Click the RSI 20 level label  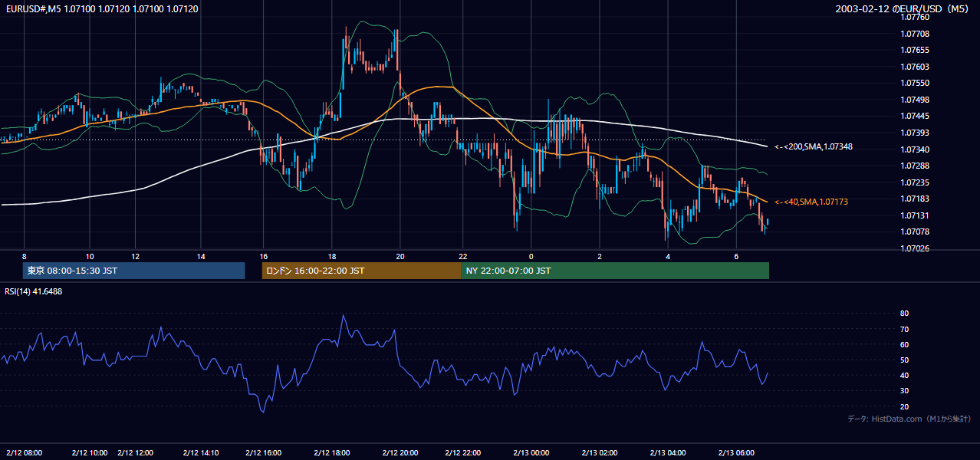coord(904,406)
